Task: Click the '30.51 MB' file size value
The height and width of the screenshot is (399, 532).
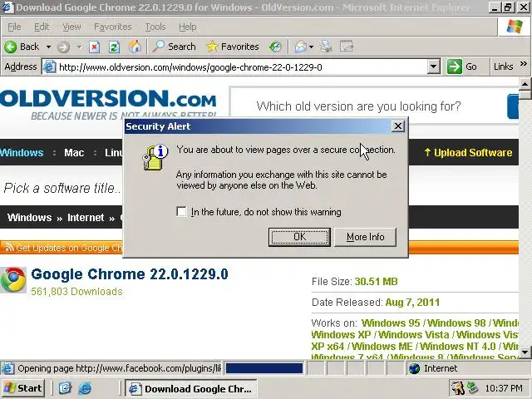Action: [x=376, y=282]
